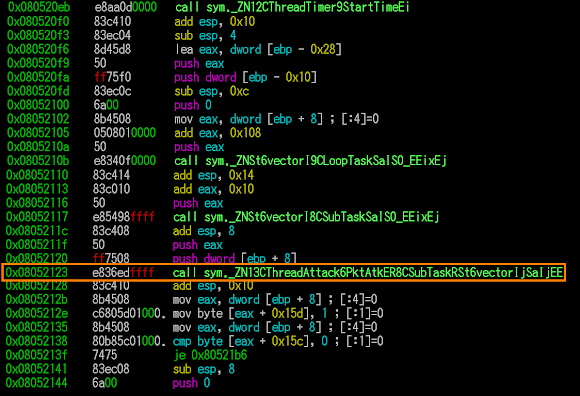Click address 0x08052123 in the highlighted row
This screenshot has height=396, width=580.
pyautogui.click(x=37, y=273)
